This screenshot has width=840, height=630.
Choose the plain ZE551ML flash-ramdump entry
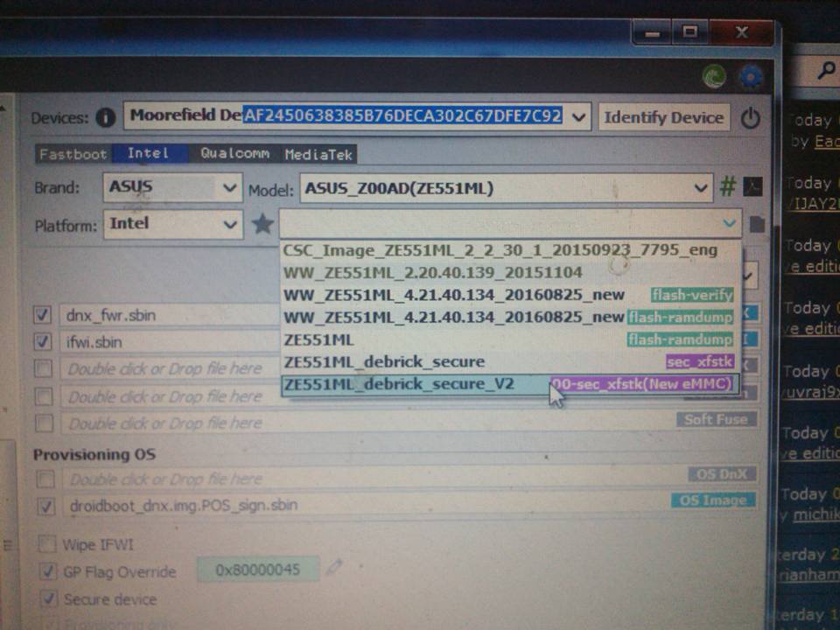[x=510, y=339]
